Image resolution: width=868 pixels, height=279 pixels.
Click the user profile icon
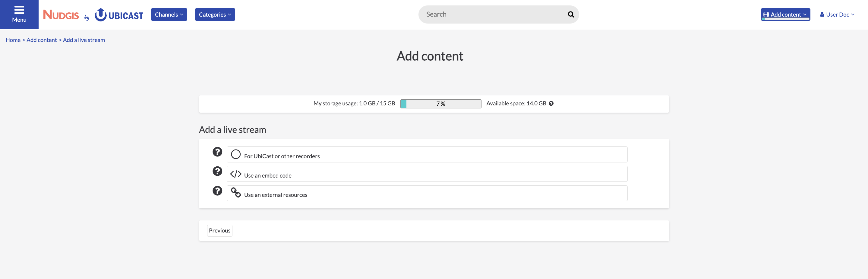pos(822,14)
